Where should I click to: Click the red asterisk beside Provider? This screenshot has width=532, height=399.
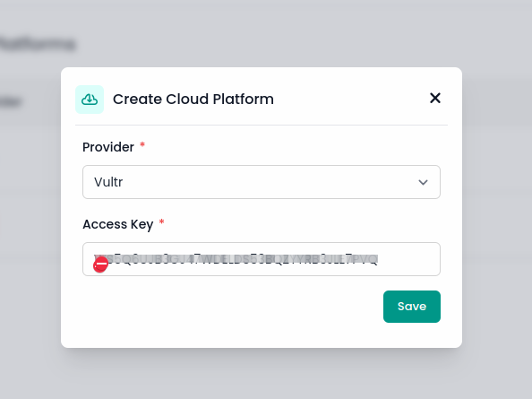pyautogui.click(x=142, y=145)
